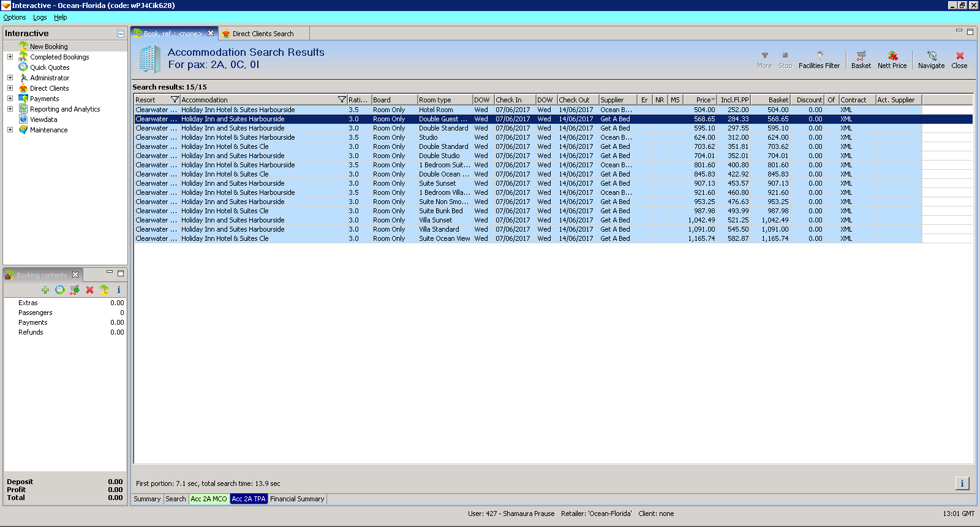Viewport: 980px width, 527px height.
Task: Click the Viewdata globe icon
Action: coord(23,119)
